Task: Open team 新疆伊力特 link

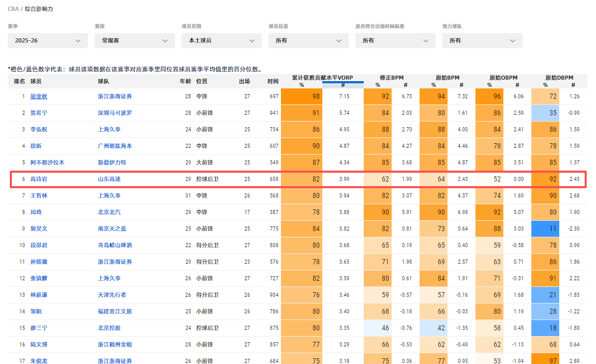Action: pos(112,163)
